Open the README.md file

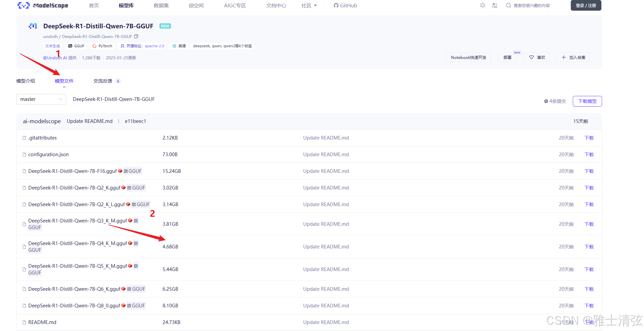click(x=42, y=322)
